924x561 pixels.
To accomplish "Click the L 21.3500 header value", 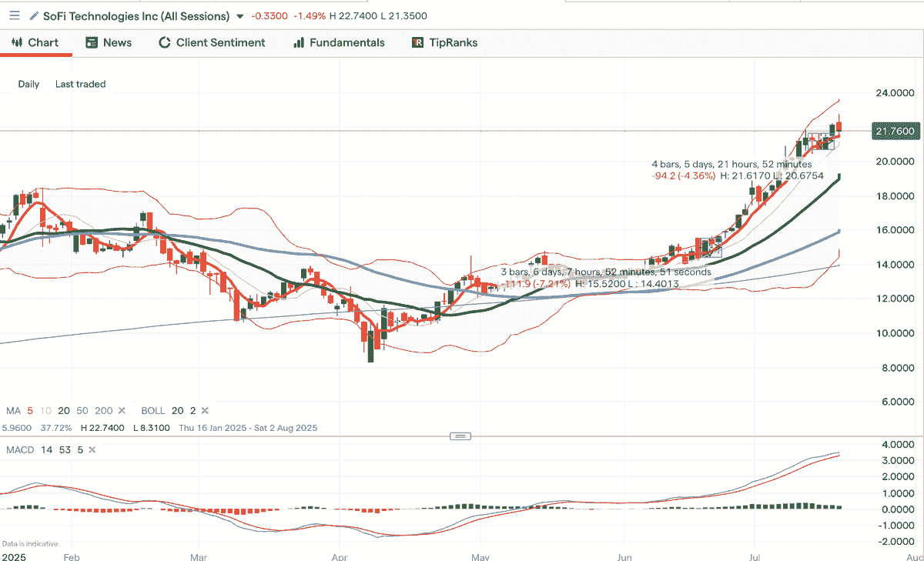I will click(x=405, y=16).
